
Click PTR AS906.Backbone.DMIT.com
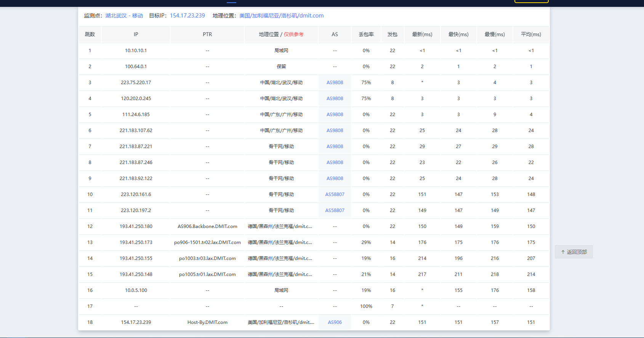pos(207,226)
